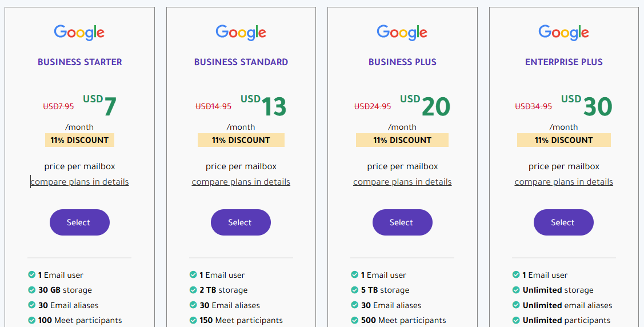Click the Google logo above Enterprise Plus
This screenshot has height=327, width=644.
[x=563, y=33]
